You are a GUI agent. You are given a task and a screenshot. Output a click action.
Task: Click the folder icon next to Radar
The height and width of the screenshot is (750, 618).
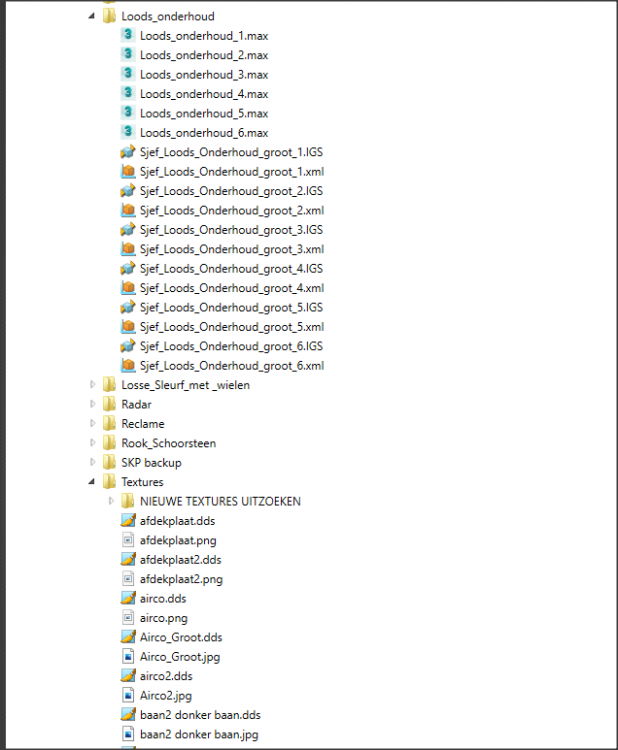coord(110,404)
